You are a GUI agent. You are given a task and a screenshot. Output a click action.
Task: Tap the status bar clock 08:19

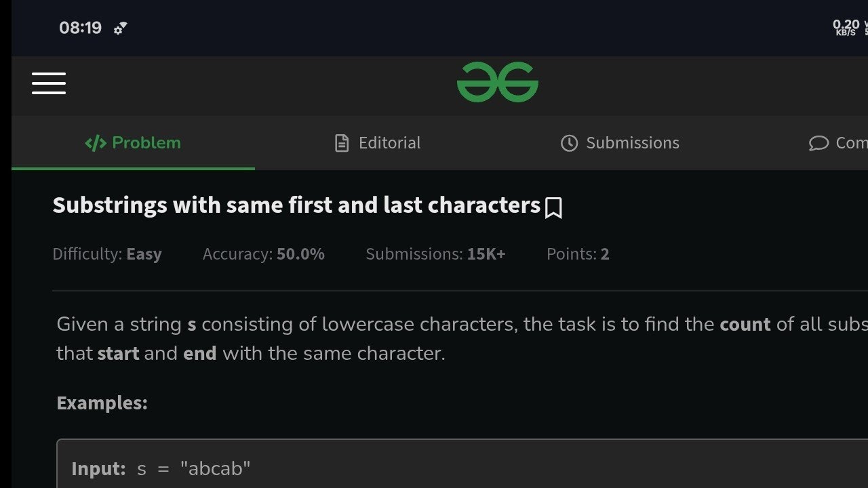(x=80, y=28)
